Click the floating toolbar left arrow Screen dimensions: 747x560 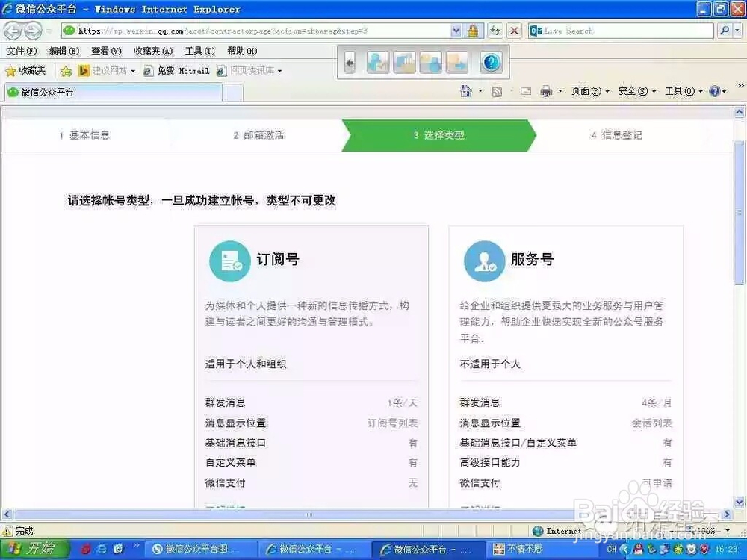click(350, 63)
